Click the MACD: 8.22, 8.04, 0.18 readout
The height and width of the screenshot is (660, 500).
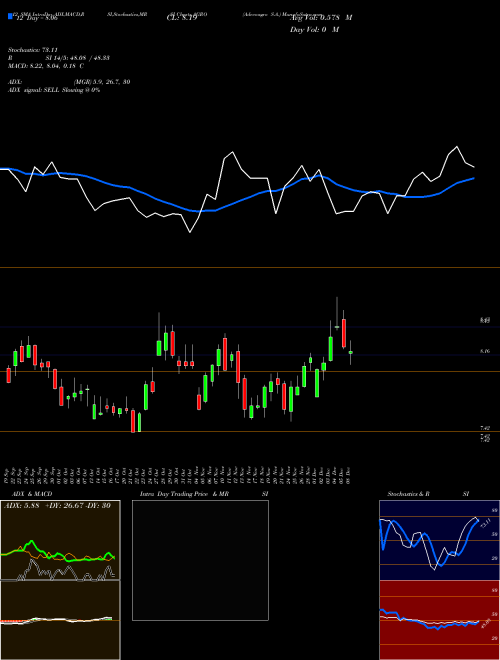46,66
